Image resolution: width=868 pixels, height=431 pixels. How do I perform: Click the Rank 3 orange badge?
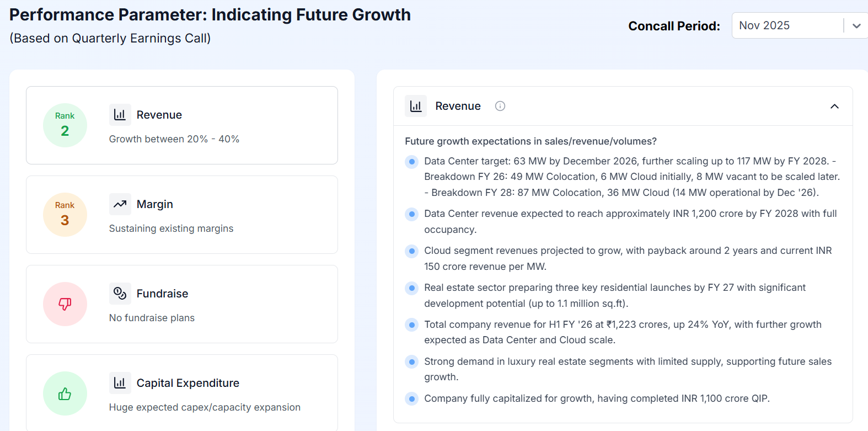point(65,215)
